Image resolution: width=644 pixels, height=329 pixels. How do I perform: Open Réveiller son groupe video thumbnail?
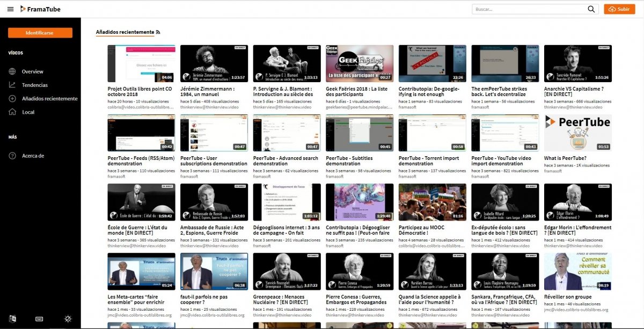(578, 271)
